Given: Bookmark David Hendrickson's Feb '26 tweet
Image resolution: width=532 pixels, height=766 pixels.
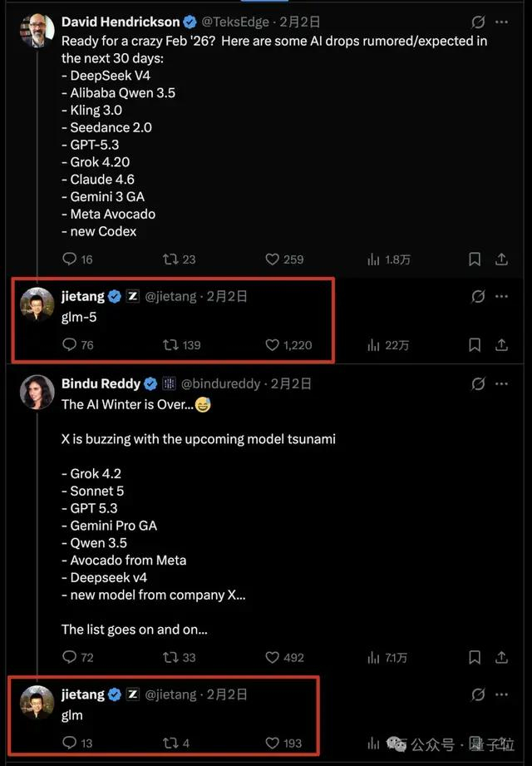Looking at the screenshot, I should (474, 259).
